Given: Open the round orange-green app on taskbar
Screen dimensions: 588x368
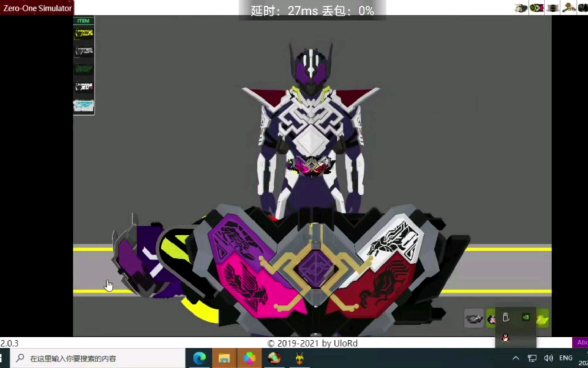Looking at the screenshot, I should tap(274, 358).
